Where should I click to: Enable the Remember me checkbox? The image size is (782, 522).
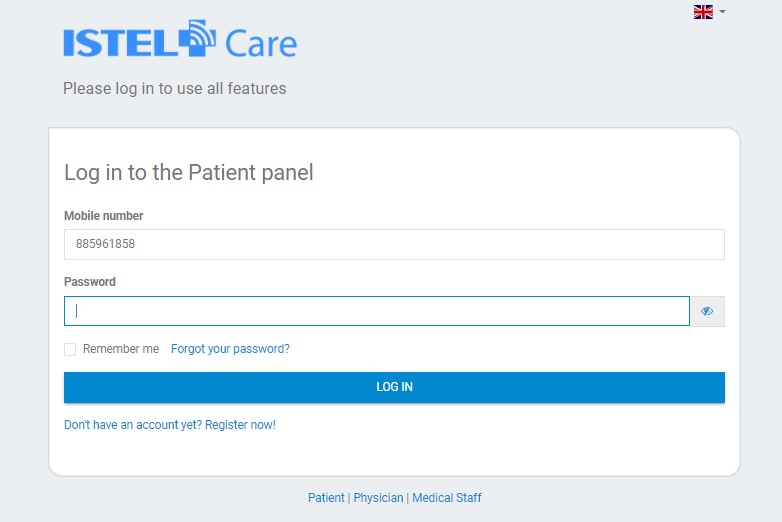70,349
